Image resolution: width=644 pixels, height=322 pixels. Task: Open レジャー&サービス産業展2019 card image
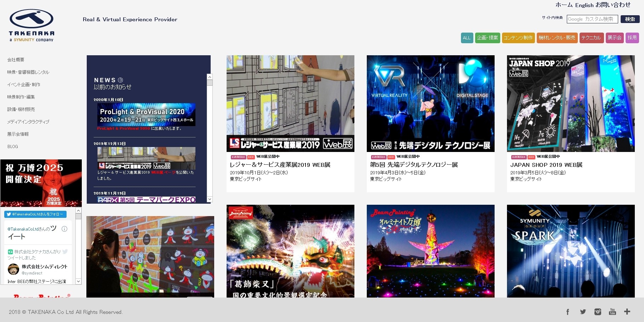290,103
